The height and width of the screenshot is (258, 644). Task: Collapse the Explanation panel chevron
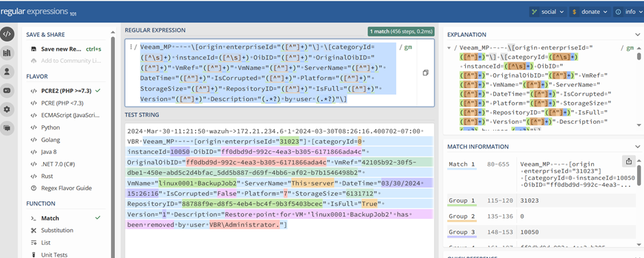(x=637, y=35)
